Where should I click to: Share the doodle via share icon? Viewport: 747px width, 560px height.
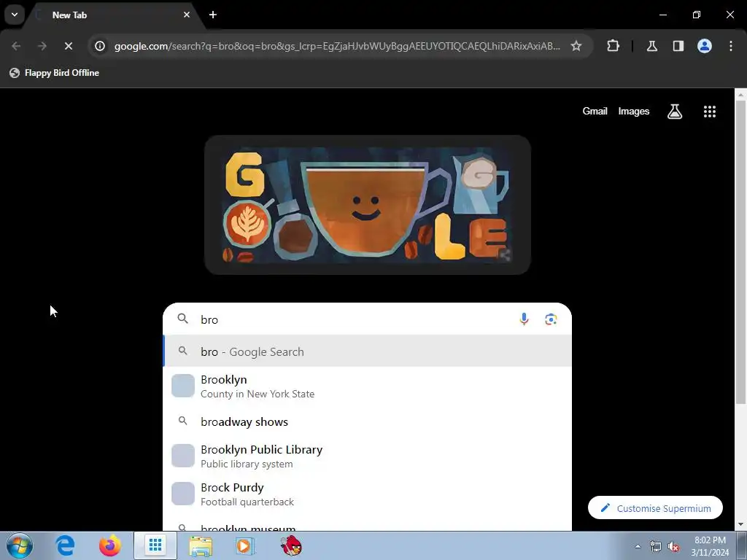(505, 255)
